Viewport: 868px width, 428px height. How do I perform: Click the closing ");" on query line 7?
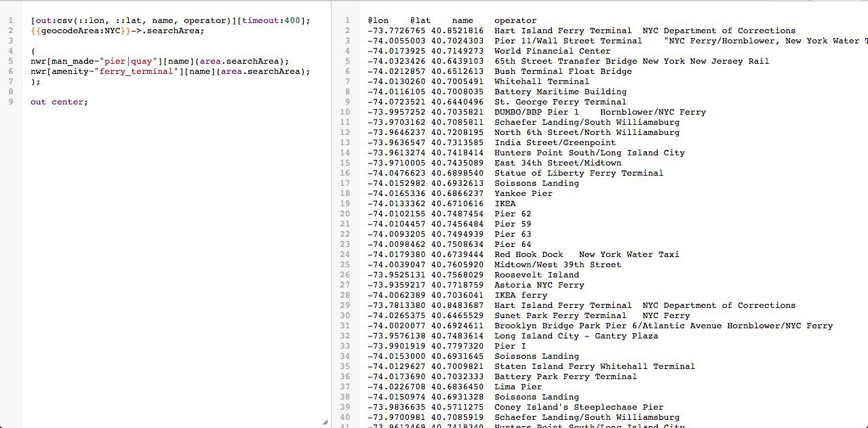[x=35, y=81]
